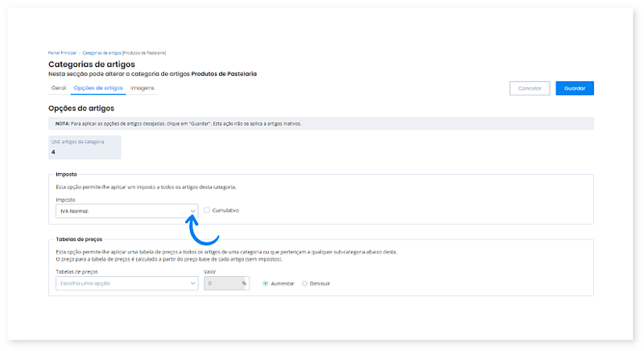Expand the 'Escolha uma opção' price table dropdown
This screenshot has width=644, height=351.
tap(121, 283)
